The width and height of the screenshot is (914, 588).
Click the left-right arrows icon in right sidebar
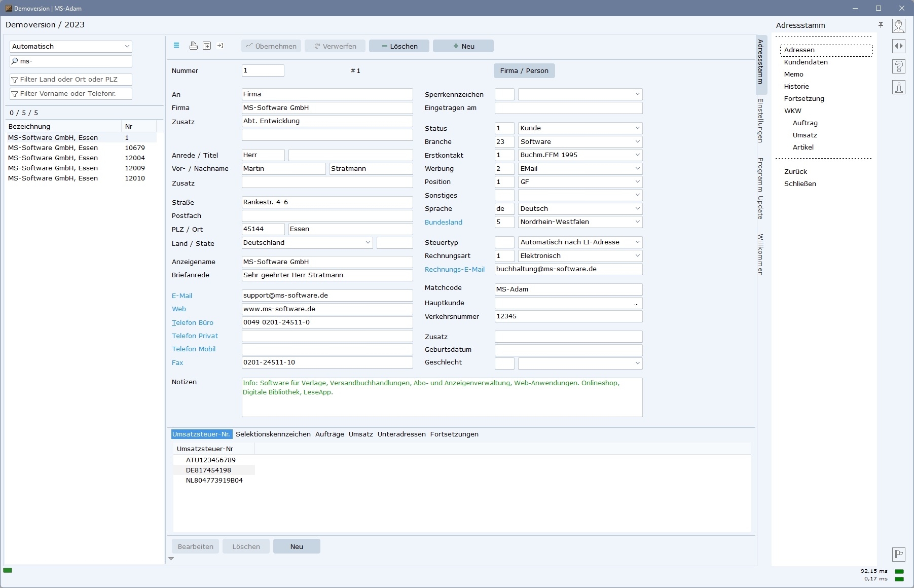tap(899, 46)
